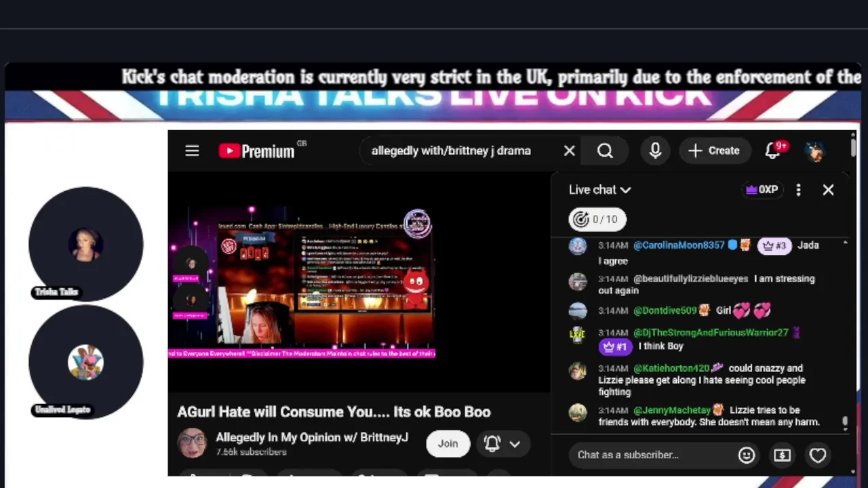This screenshot has width=868, height=488.
Task: Open the YouTube hamburger guide menu
Action: [192, 150]
